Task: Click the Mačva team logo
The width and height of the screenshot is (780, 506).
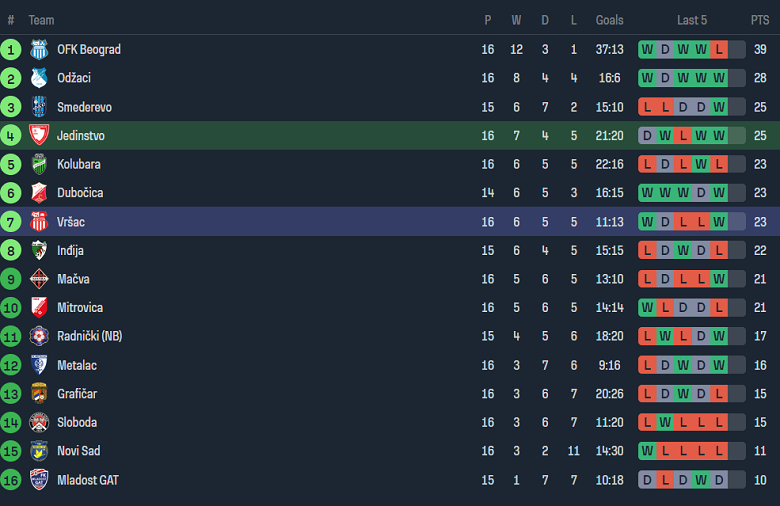Action: 39,279
